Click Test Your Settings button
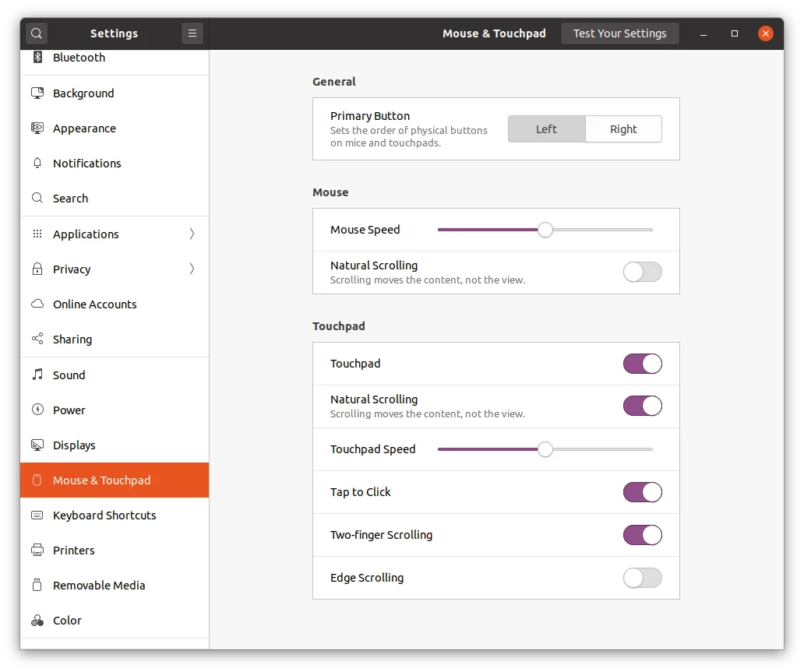804x672 pixels. pyautogui.click(x=619, y=33)
